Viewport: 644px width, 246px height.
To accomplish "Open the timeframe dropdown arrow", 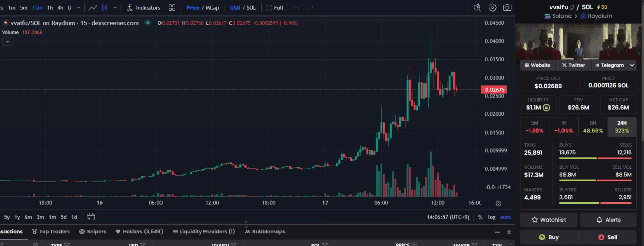I will (x=79, y=8).
